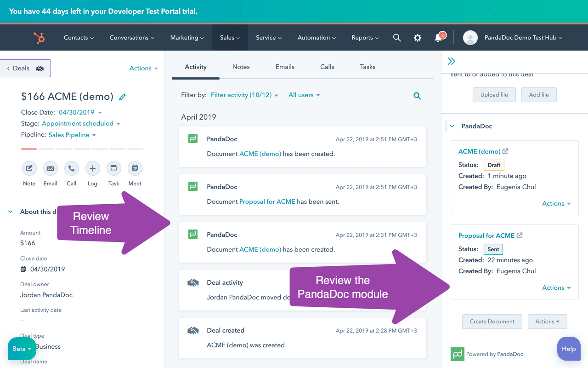Open the notifications bell
Image resolution: width=588 pixels, height=368 pixels.
tap(439, 38)
